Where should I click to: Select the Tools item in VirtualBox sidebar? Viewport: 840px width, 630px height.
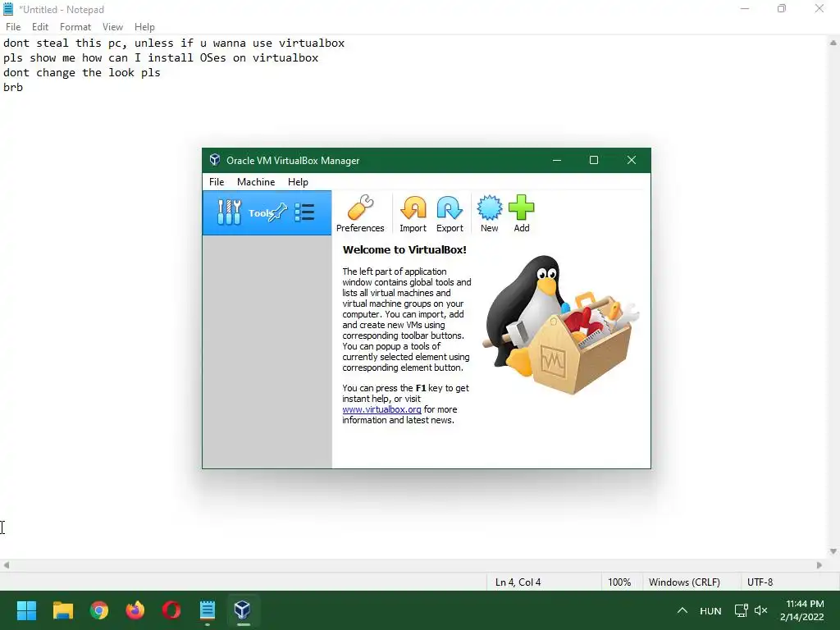[267, 212]
